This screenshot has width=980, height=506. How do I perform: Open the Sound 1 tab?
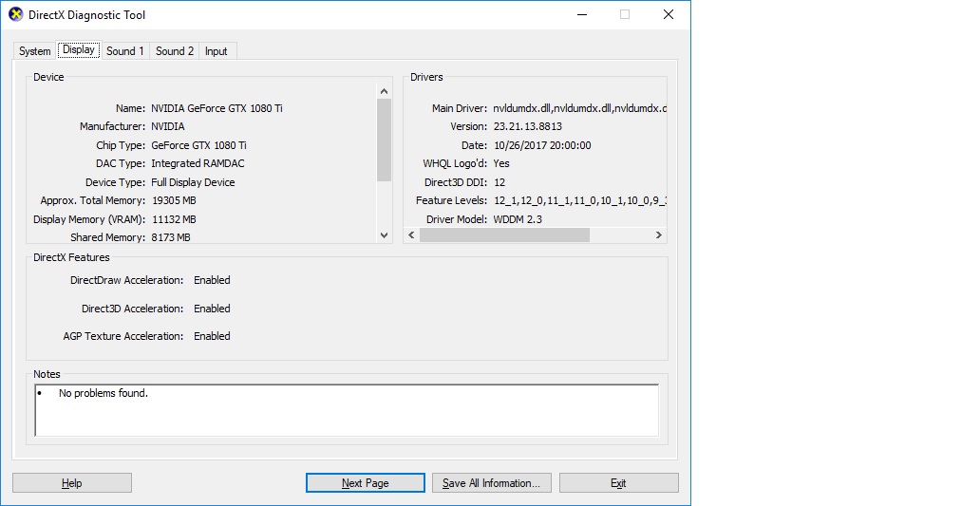point(125,51)
